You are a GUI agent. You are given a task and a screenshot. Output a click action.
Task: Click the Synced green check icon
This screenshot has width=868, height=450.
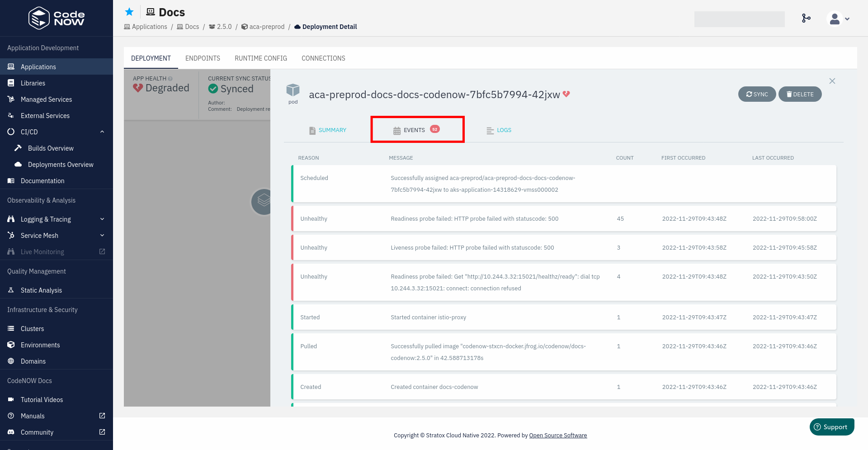point(213,89)
